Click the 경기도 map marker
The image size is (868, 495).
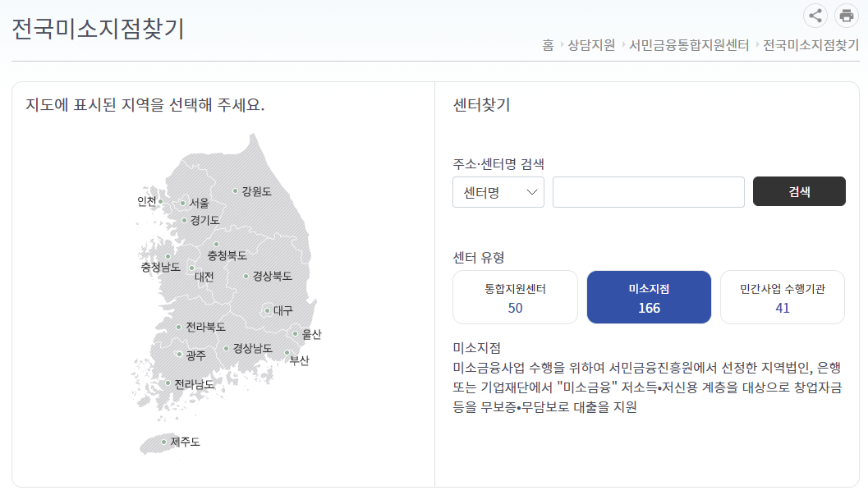[x=185, y=218]
